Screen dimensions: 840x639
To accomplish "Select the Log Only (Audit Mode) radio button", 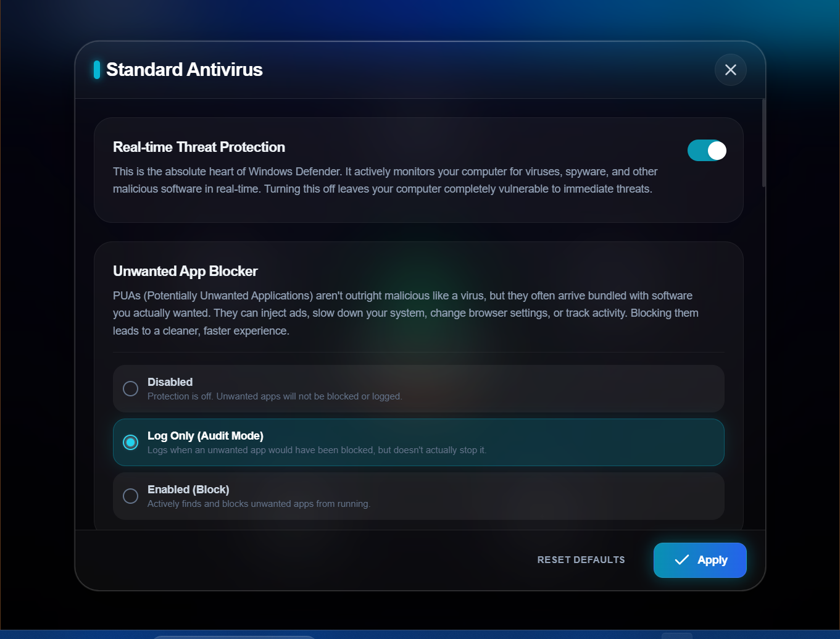I will [131, 442].
